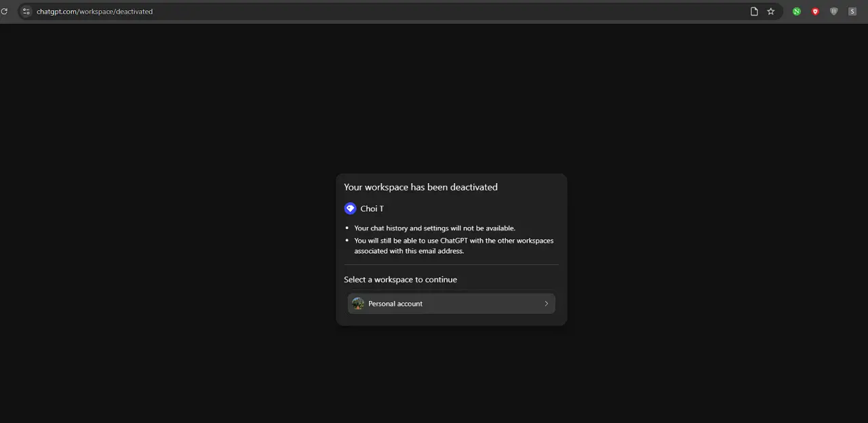Bookmark this page with the star icon
The height and width of the screenshot is (423, 868).
771,12
